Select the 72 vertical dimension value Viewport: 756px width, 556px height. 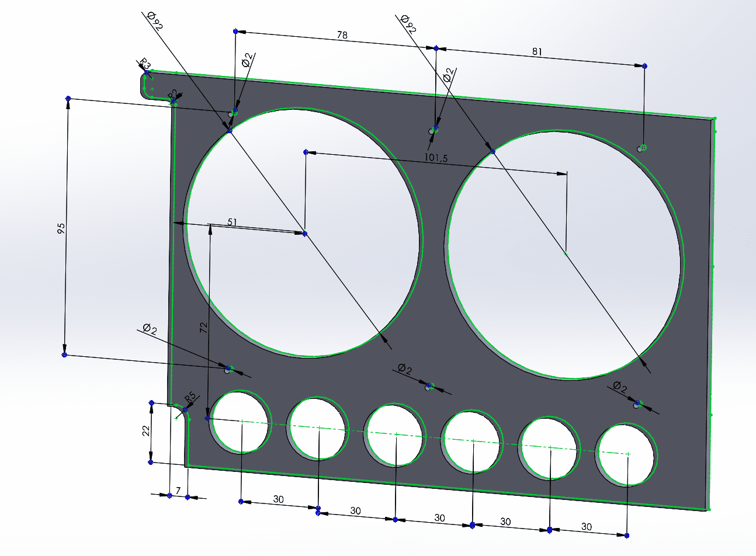[x=203, y=328]
